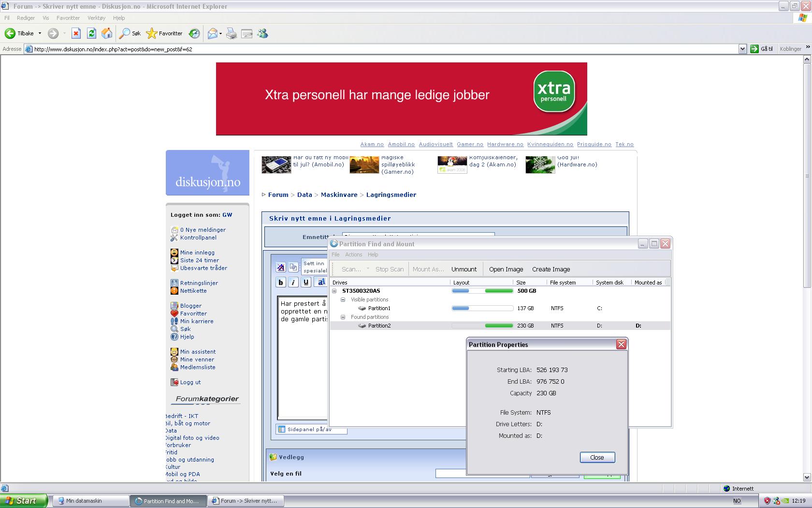This screenshot has width=812, height=508.
Task: Click the page vertical scrollbar down arrow
Action: coord(807,478)
